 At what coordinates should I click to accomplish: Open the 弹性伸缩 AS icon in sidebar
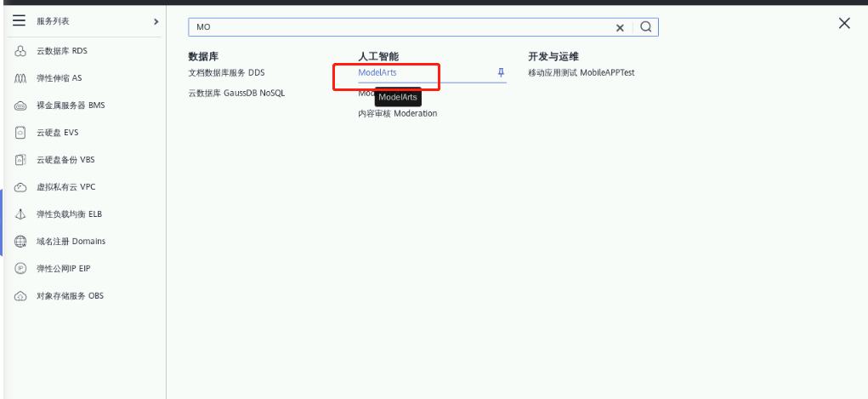20,78
